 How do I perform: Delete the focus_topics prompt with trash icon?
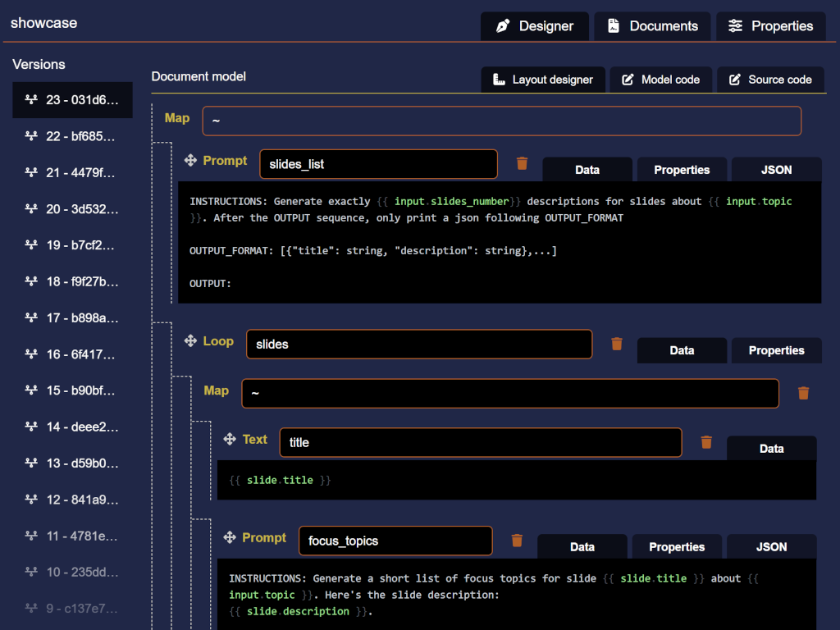coord(517,540)
